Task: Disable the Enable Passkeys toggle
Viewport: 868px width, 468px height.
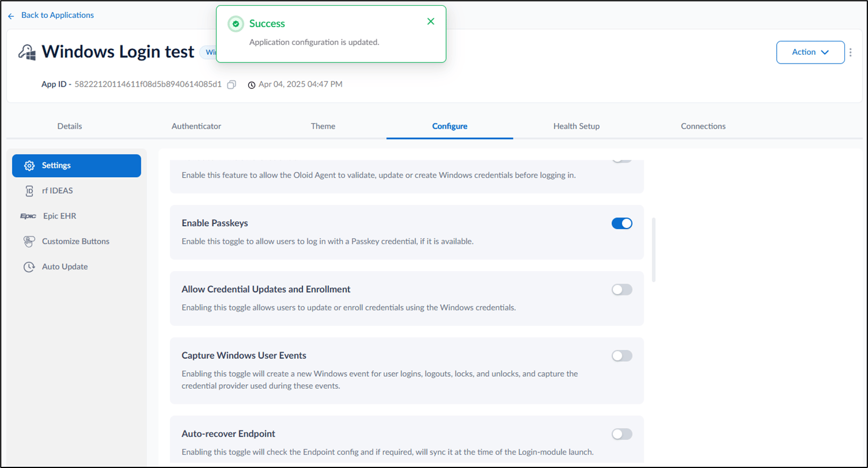Action: 622,223
